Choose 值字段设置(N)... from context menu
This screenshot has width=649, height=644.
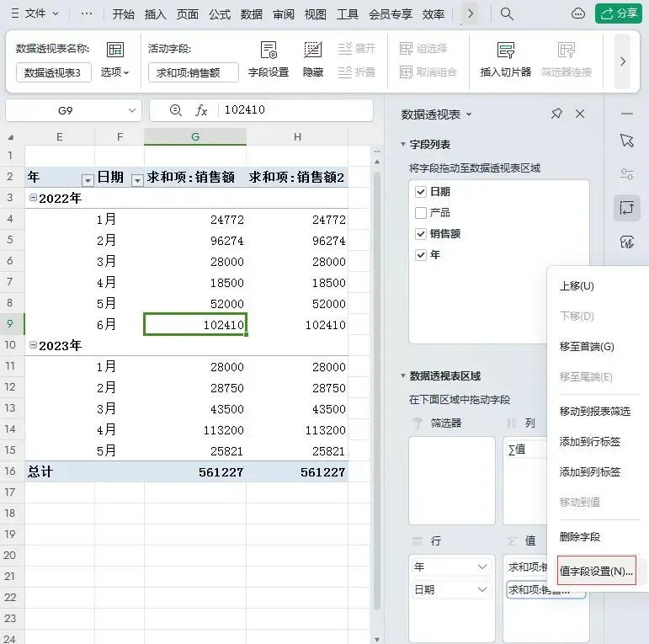[x=596, y=571]
